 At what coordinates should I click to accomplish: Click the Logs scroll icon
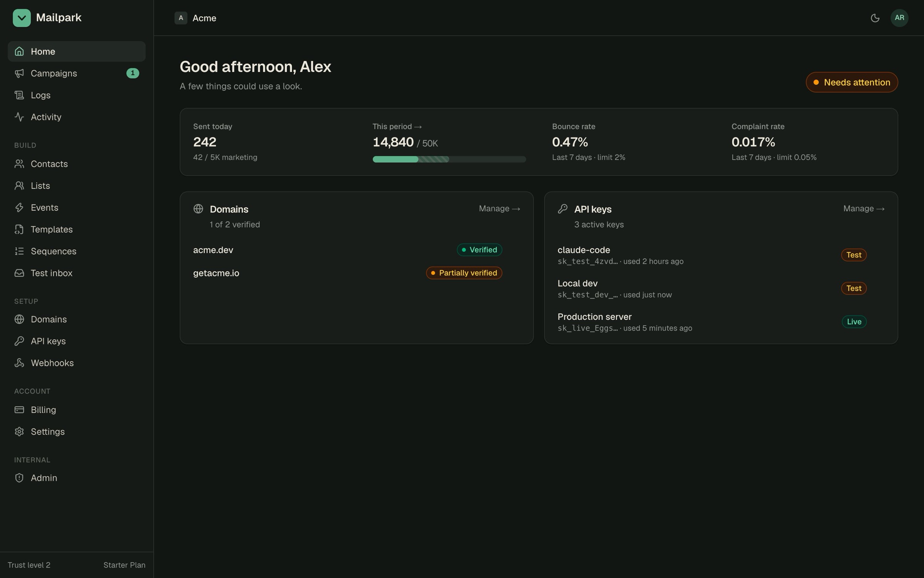(x=19, y=95)
